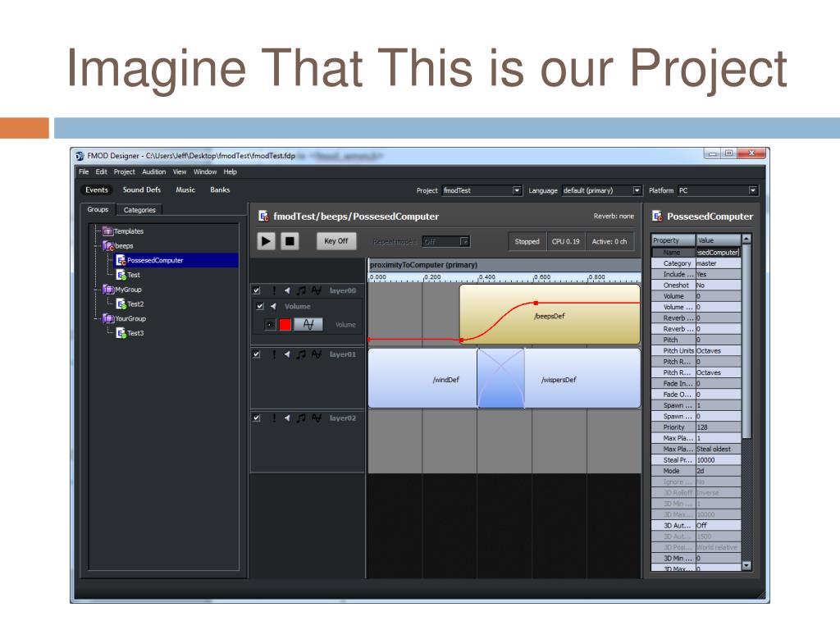The image size is (840, 630).
Task: Switch to the Sound Defs tab
Action: coord(141,189)
